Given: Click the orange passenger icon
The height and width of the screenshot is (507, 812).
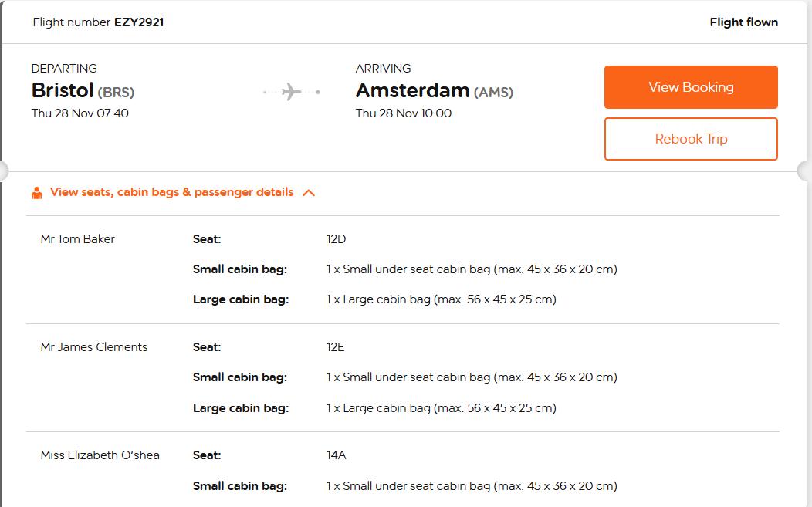Looking at the screenshot, I should pyautogui.click(x=36, y=193).
